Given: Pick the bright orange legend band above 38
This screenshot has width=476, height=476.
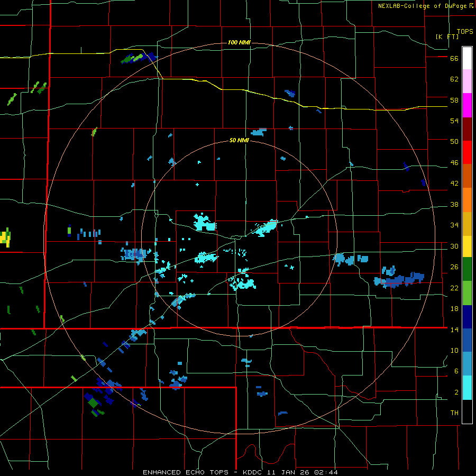Looking at the screenshot, I should [467, 200].
